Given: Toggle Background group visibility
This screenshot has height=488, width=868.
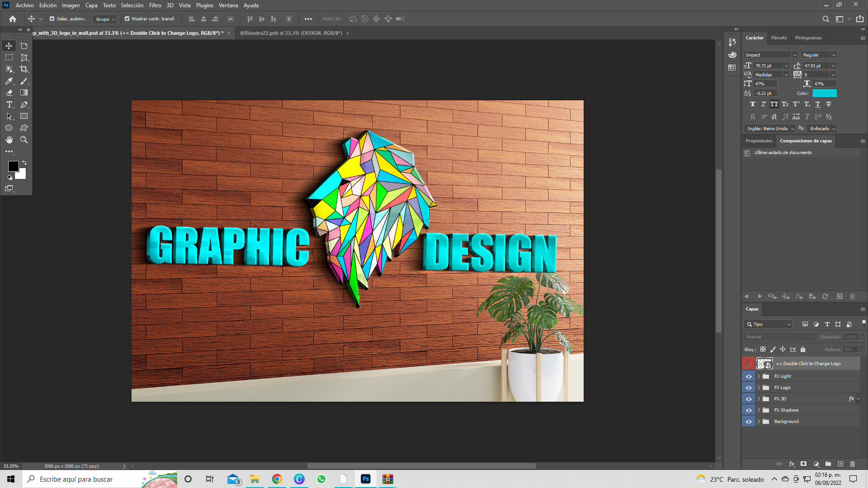Looking at the screenshot, I should click(749, 422).
